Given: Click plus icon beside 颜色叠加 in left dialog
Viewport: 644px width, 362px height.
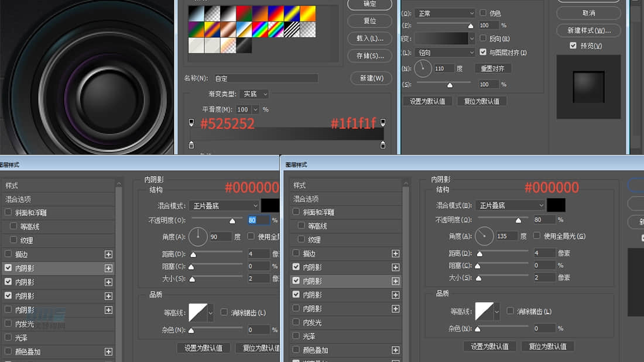Looking at the screenshot, I should click(108, 351).
